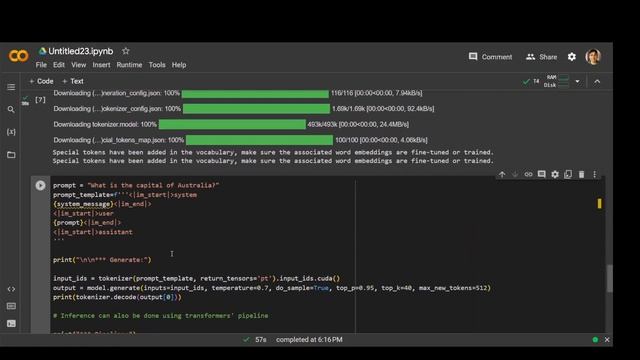Open the Files folder panel

point(11,155)
